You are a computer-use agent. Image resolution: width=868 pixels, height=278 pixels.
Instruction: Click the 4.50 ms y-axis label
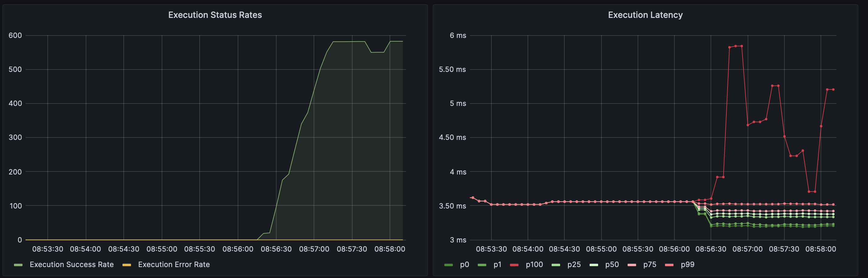(452, 137)
